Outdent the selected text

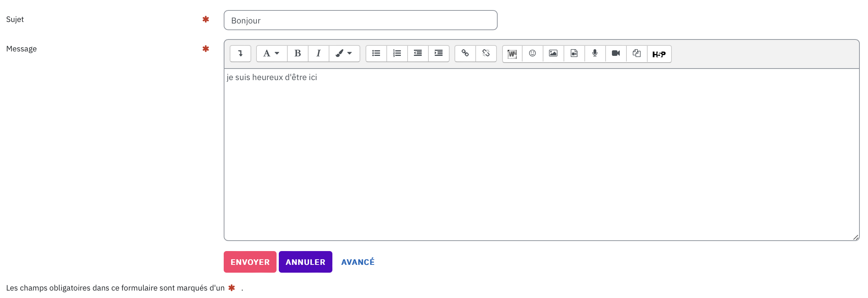tap(418, 54)
